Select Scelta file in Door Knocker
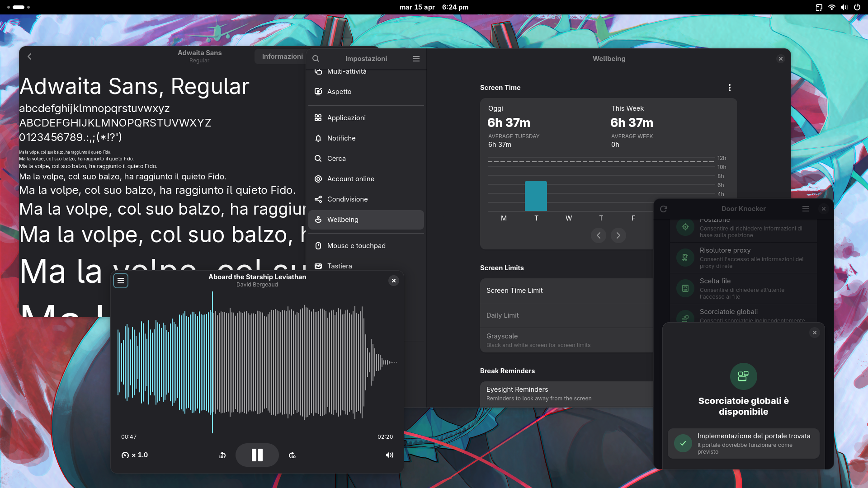Viewport: 868px width, 488px height. tap(744, 289)
